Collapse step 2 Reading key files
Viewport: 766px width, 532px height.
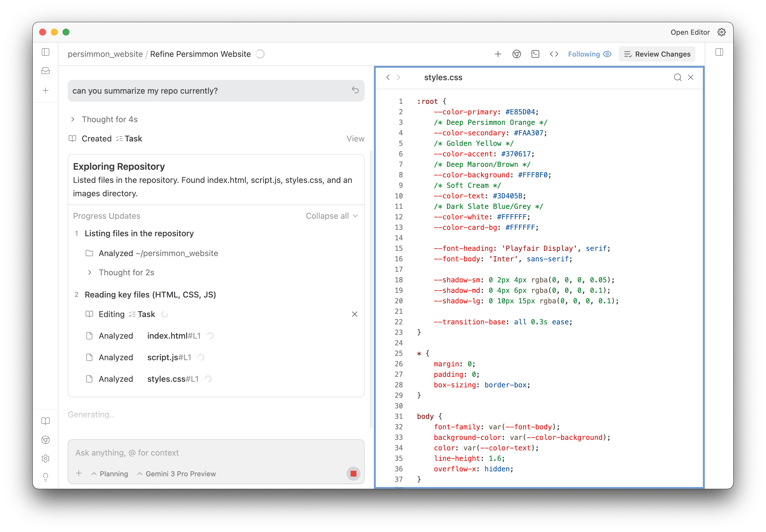(150, 294)
